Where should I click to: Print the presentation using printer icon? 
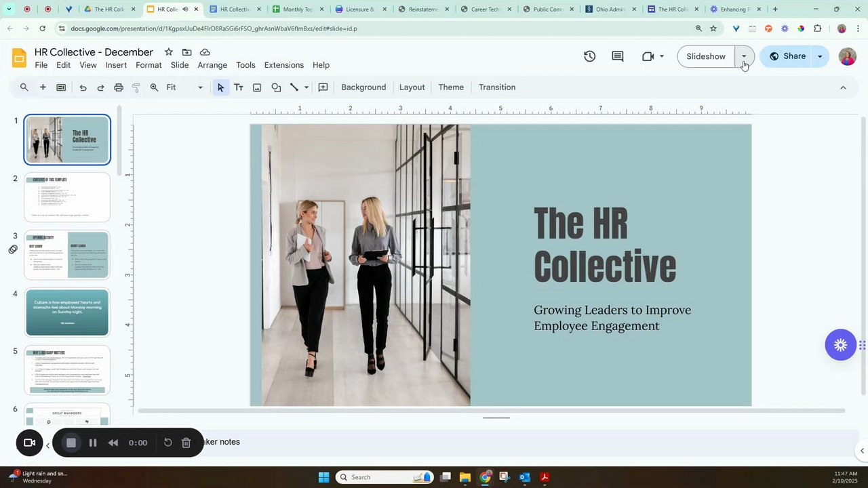click(119, 87)
